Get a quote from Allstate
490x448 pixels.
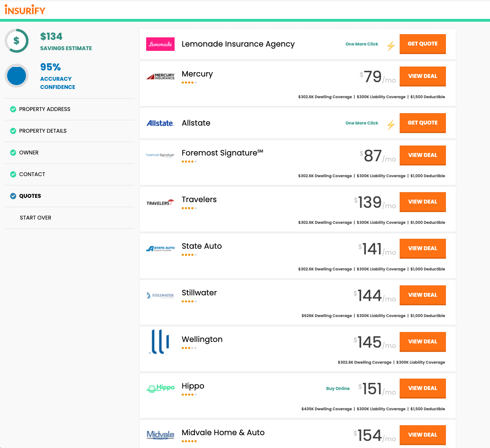click(x=422, y=123)
